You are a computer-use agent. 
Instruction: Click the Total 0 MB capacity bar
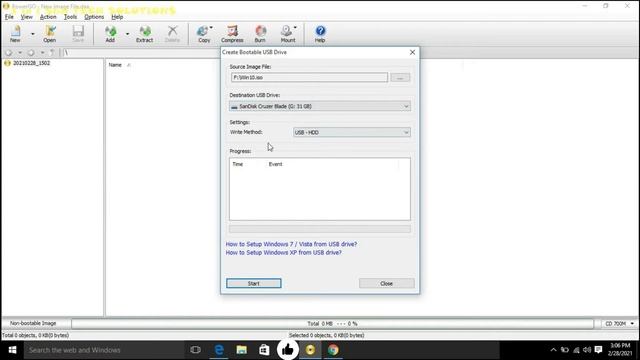coord(332,324)
